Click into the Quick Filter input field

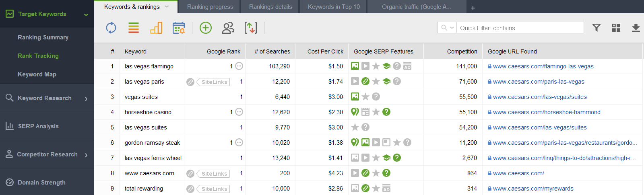point(520,28)
